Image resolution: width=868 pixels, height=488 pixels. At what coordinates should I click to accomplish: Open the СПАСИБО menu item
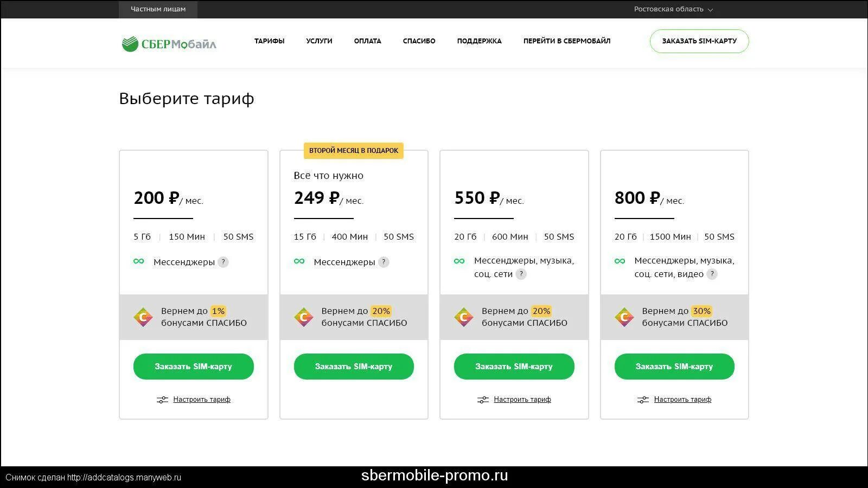[x=419, y=41]
